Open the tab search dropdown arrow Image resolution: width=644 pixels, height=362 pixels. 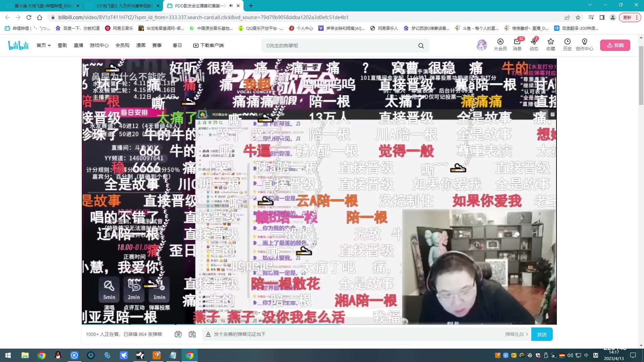(590, 5)
